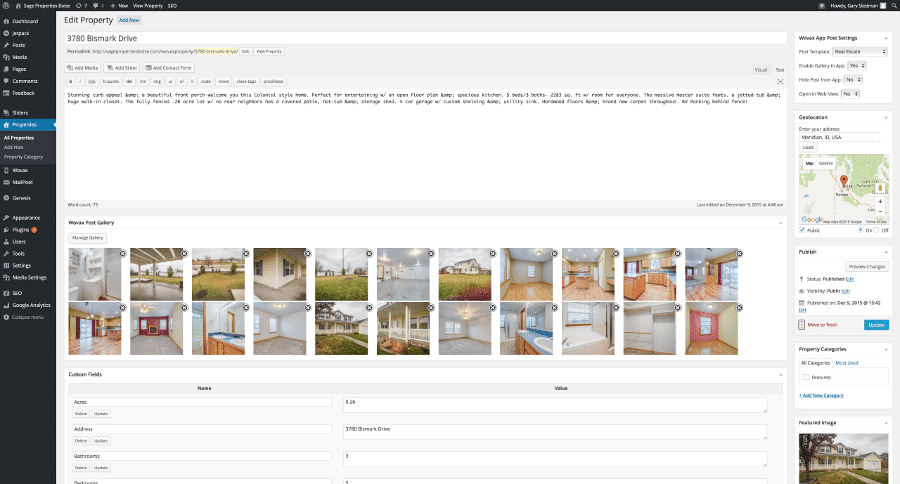Collapse the Property Categories panel
The image size is (900, 484).
pos(886,349)
